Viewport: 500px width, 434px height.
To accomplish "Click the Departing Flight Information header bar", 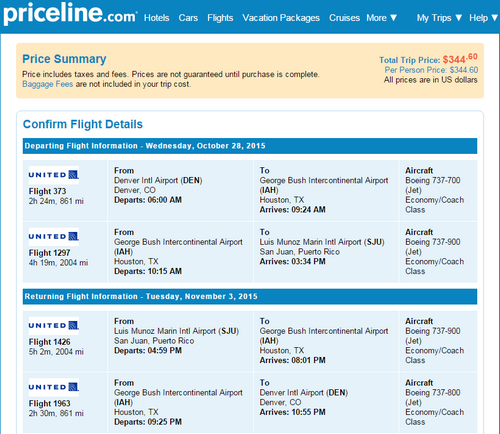I will tap(250, 146).
